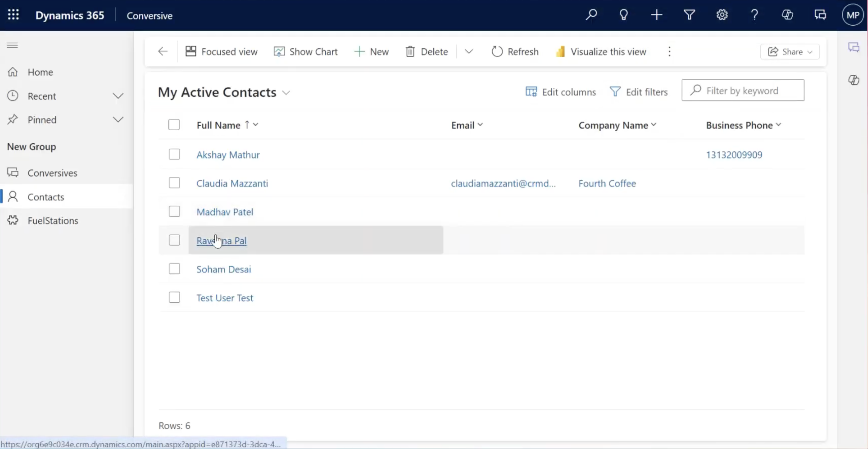Open the settings gear icon
The width and height of the screenshot is (868, 449).
tap(722, 15)
